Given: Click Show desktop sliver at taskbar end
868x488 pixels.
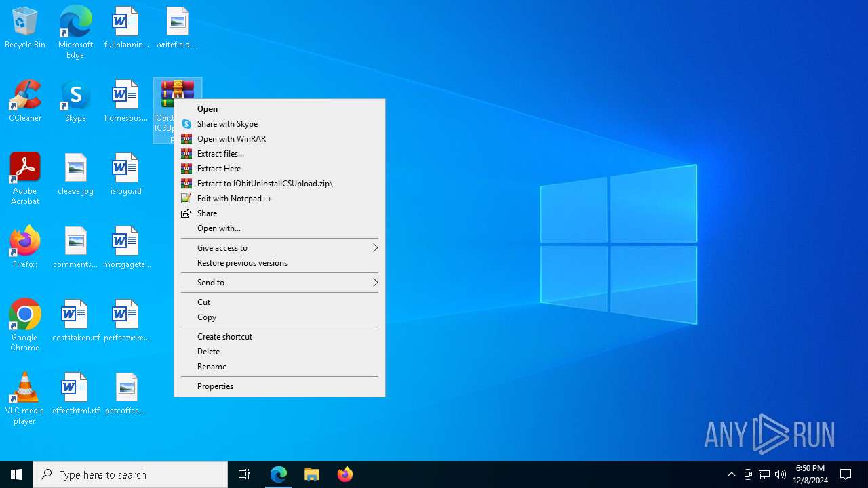Looking at the screenshot, I should (866, 474).
